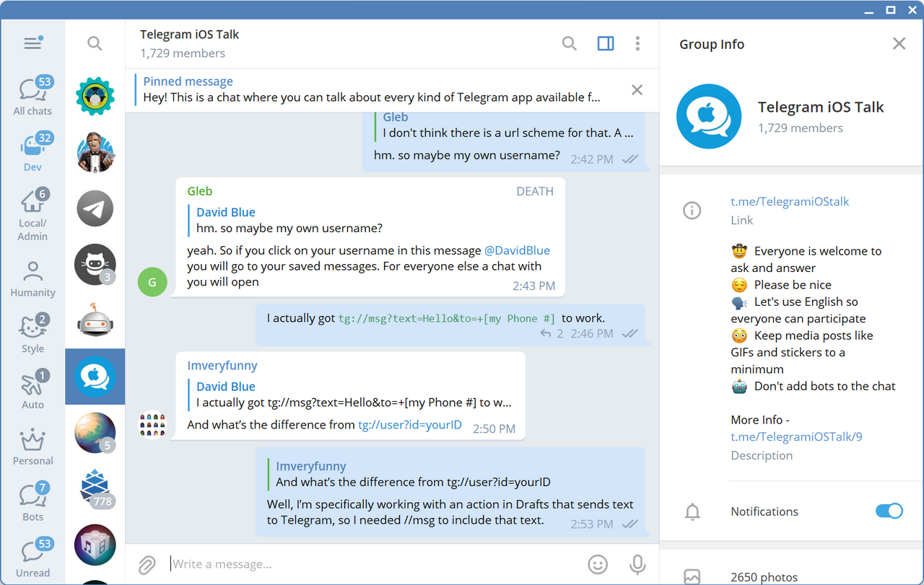Click the info circle icon
924x585 pixels.
click(x=692, y=211)
